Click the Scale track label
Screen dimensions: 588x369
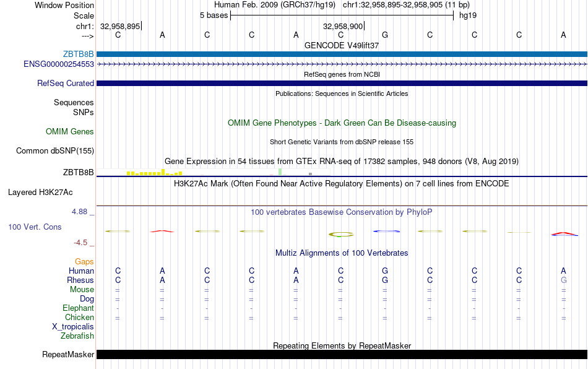point(84,15)
